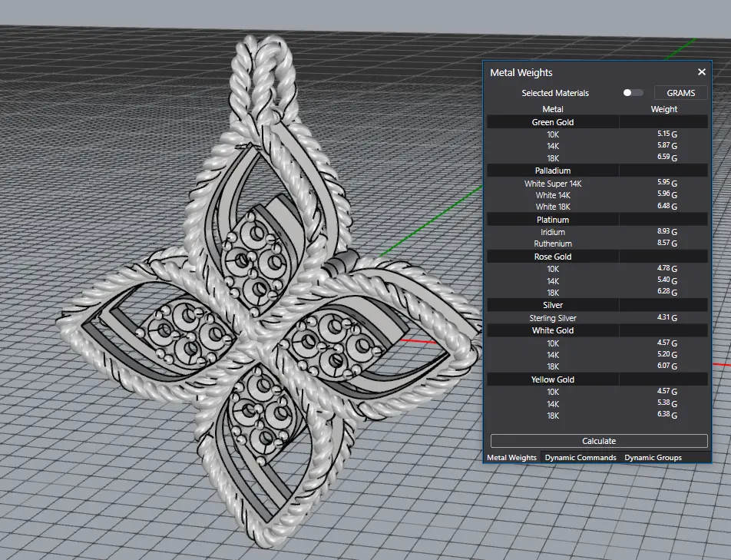Image resolution: width=731 pixels, height=560 pixels.
Task: Select the Metal Weights tab
Action: click(x=512, y=458)
